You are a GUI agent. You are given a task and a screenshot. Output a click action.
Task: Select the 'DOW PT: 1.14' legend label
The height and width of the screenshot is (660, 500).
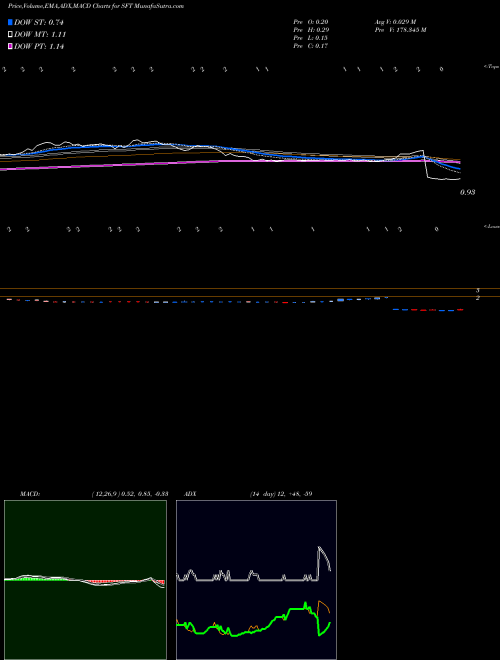(39, 46)
